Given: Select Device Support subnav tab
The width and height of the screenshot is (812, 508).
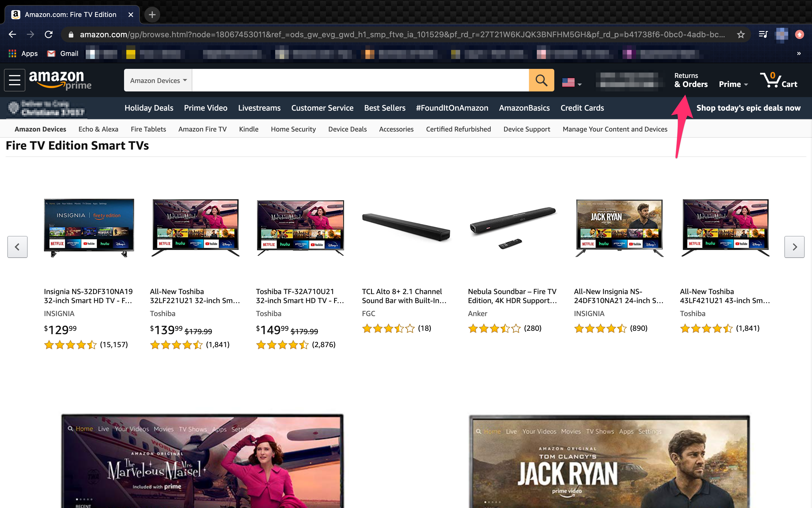Looking at the screenshot, I should 527,129.
